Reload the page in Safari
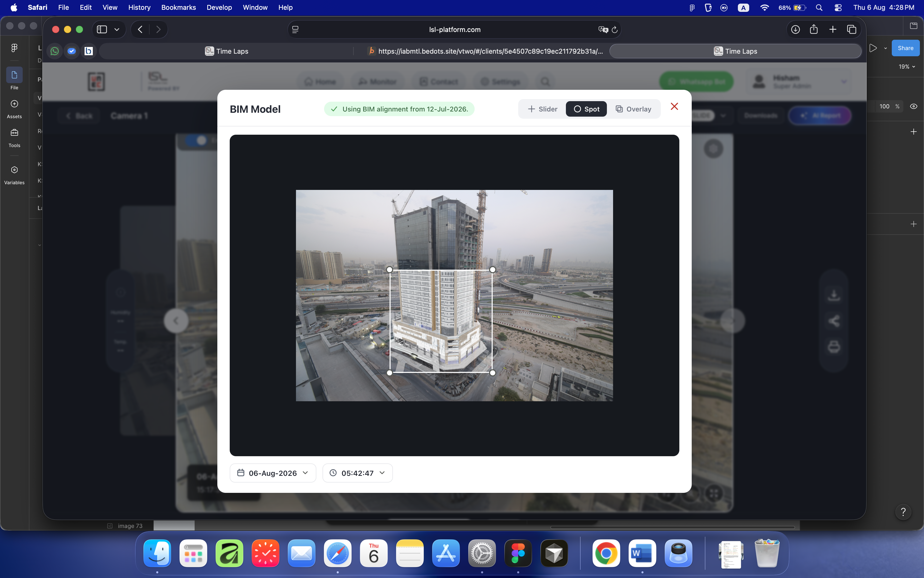Viewport: 924px width, 578px height. [x=614, y=29]
